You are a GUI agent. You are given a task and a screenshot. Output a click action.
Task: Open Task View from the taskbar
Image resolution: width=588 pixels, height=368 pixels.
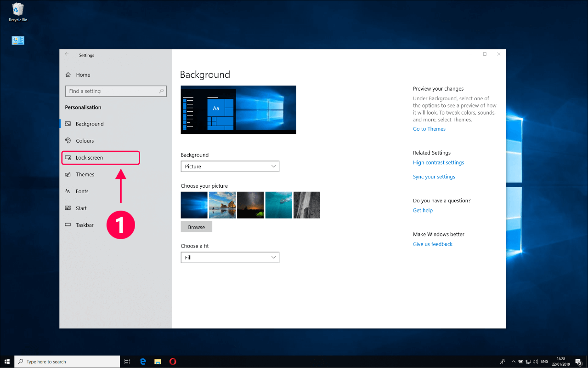128,362
